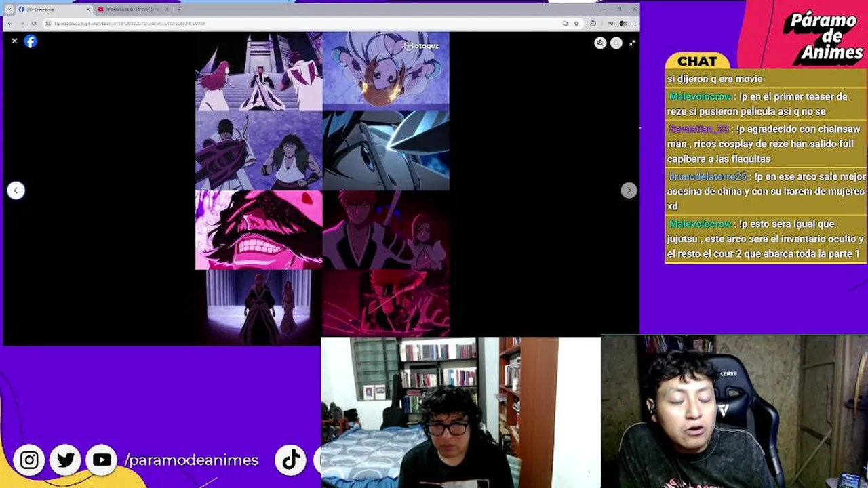
Task: Click chat line 'si dijeron q era movie'
Action: (x=715, y=79)
